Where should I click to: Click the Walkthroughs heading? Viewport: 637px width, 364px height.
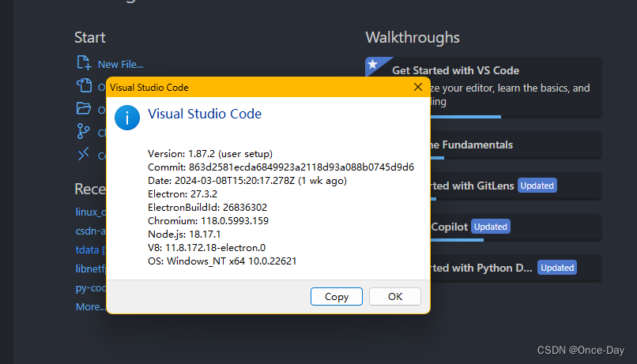click(413, 38)
